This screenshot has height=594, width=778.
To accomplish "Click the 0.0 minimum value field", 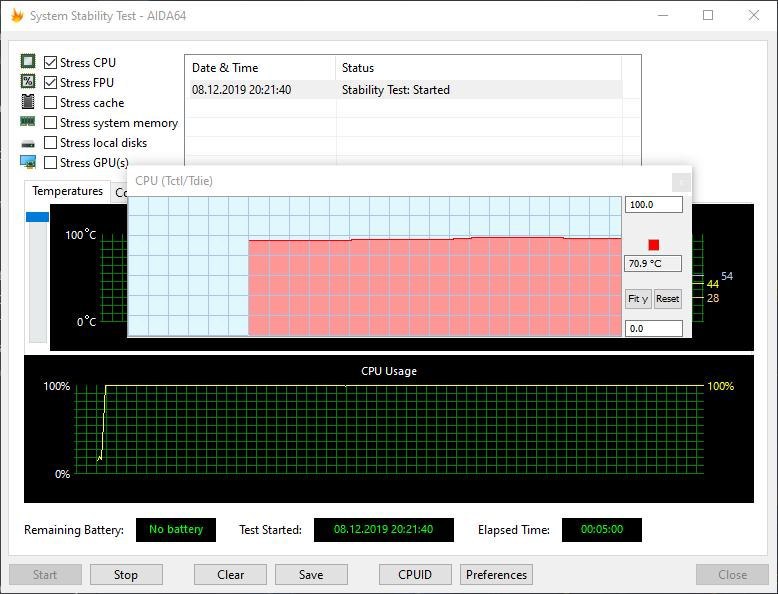I will click(x=653, y=329).
